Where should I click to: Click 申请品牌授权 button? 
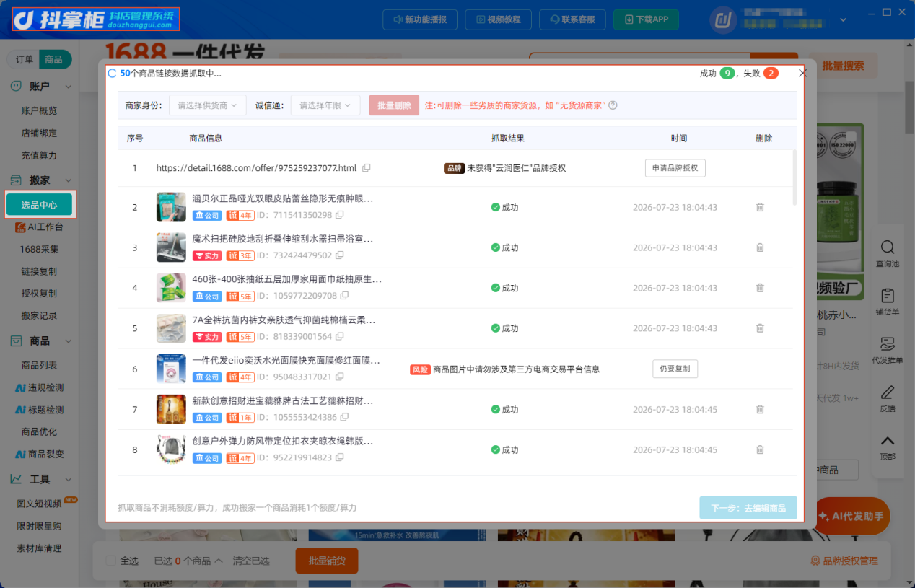click(x=675, y=168)
